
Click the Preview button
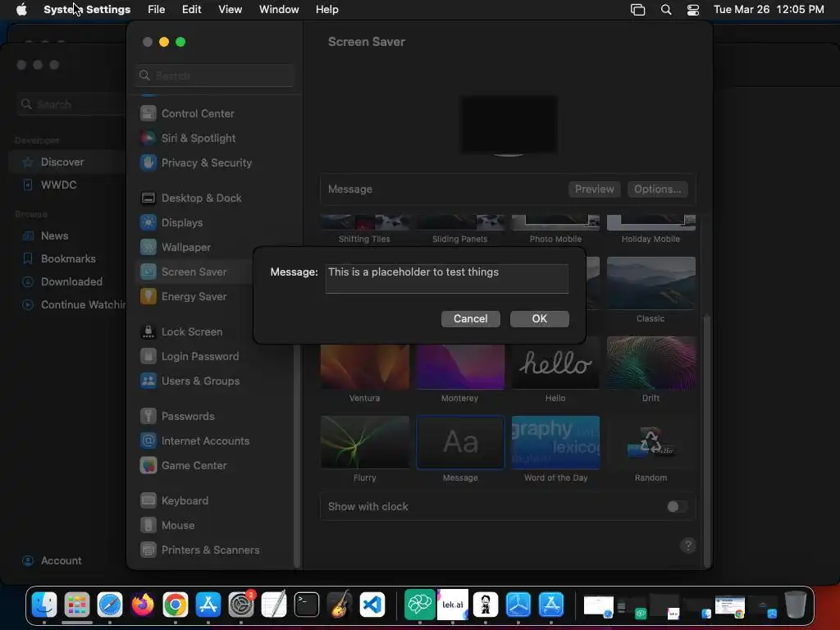pos(594,189)
